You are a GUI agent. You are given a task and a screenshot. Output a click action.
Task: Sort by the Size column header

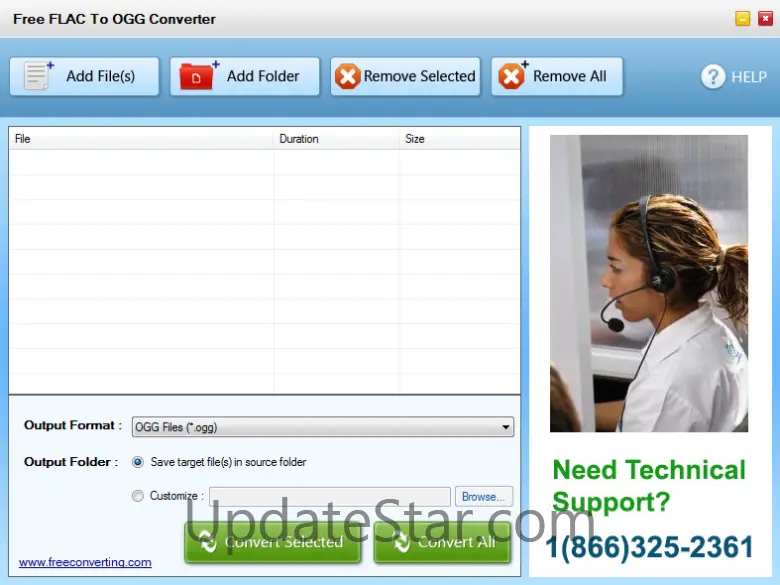[x=459, y=139]
